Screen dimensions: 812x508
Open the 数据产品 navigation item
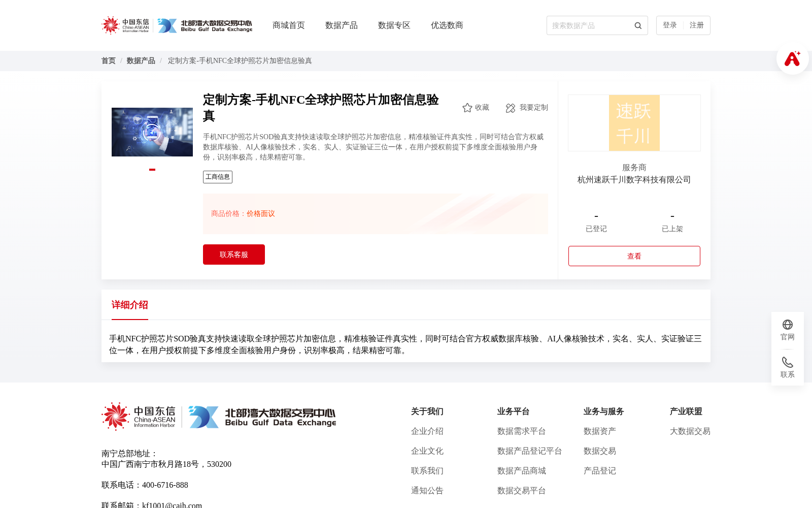pos(342,25)
